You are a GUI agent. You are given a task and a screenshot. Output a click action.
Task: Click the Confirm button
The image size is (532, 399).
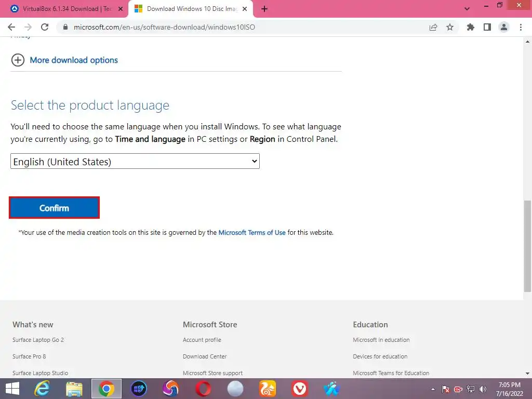(x=54, y=208)
